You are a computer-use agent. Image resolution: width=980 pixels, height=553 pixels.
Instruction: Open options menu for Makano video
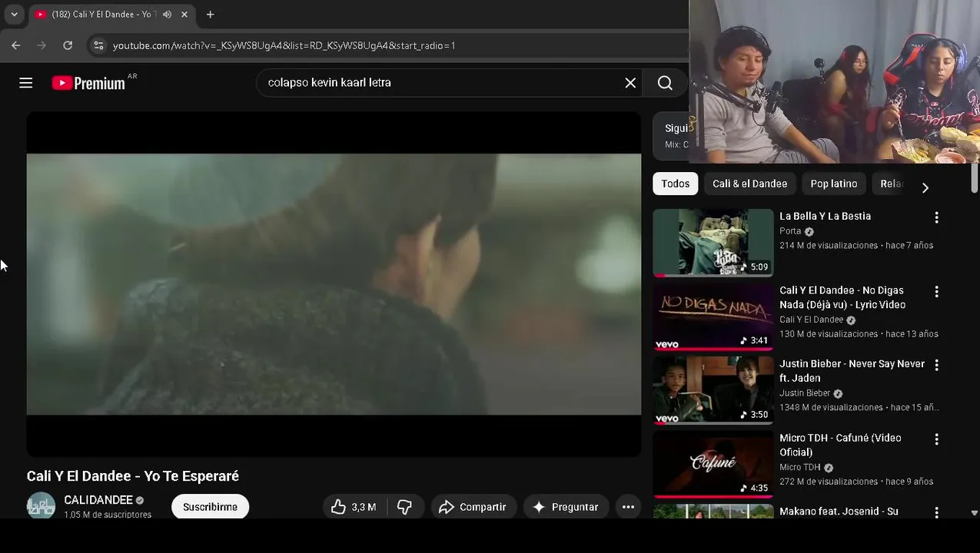pos(936,512)
